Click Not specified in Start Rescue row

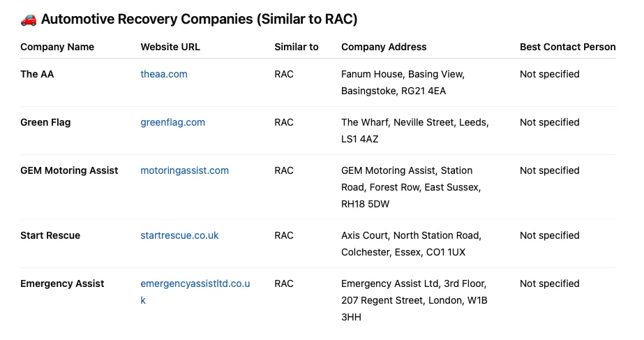(x=550, y=235)
